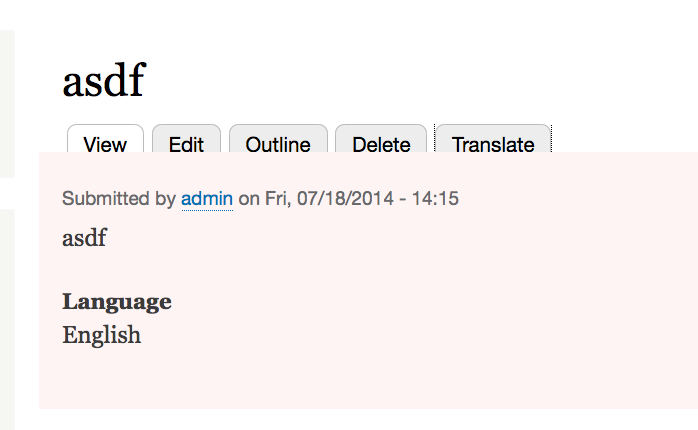This screenshot has height=430, width=698.
Task: Follow the admin author link
Action: click(207, 199)
